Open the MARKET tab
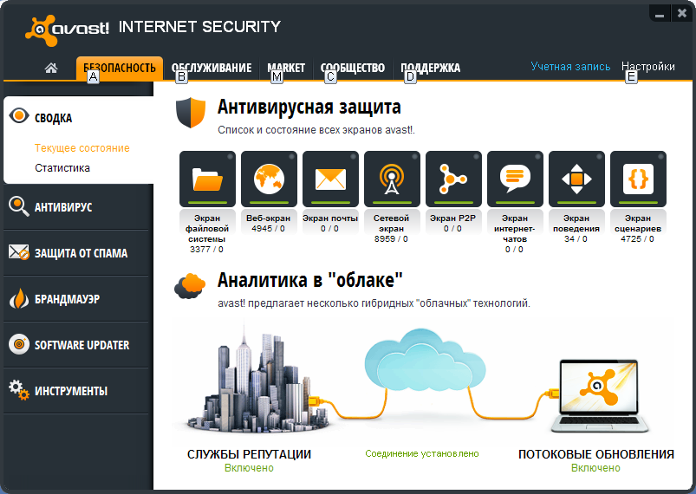This screenshot has width=696, height=494. (x=286, y=68)
